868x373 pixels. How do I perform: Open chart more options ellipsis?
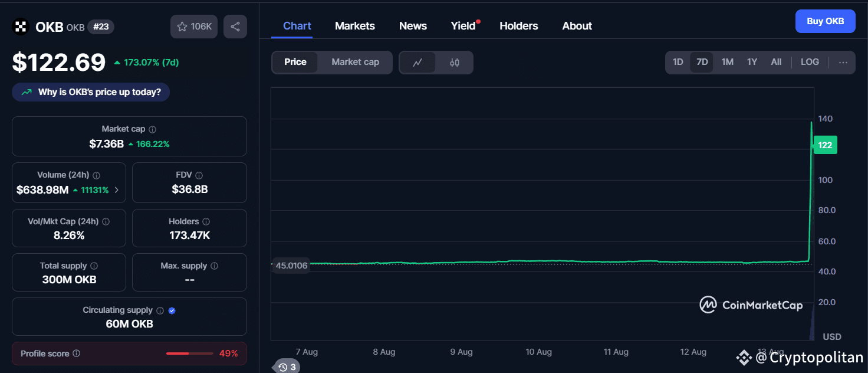tap(843, 62)
